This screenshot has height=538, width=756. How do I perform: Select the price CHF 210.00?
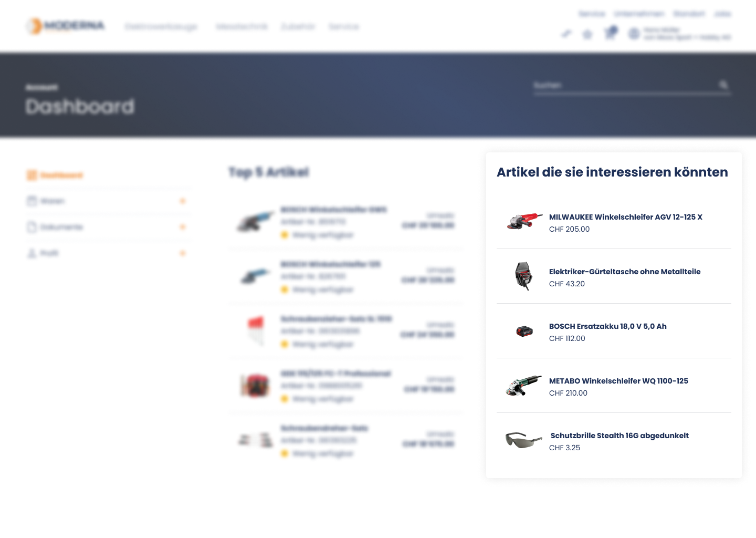tap(568, 393)
